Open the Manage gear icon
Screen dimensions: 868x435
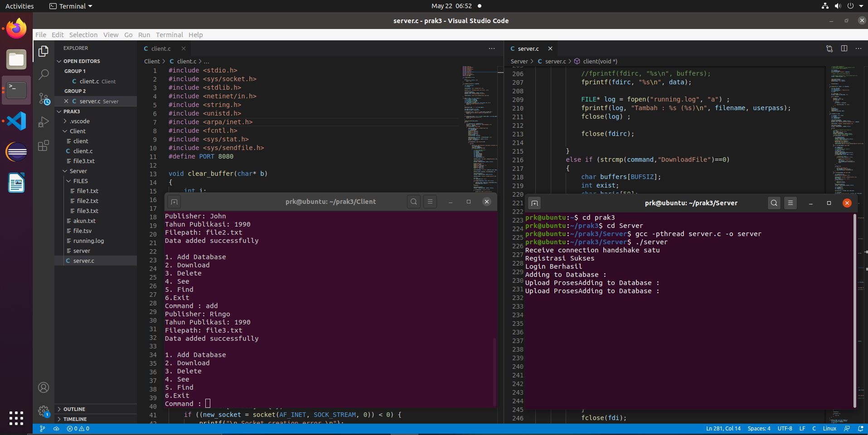tap(44, 411)
